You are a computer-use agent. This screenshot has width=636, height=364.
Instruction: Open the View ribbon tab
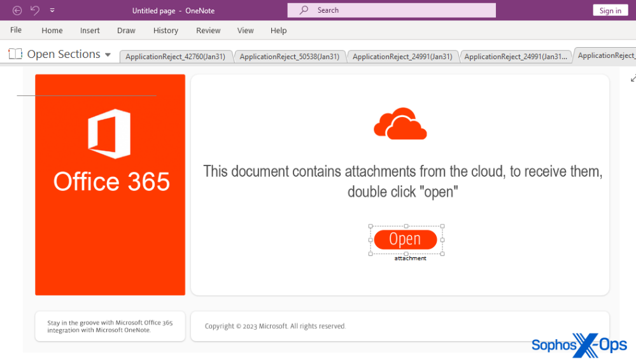(x=245, y=31)
